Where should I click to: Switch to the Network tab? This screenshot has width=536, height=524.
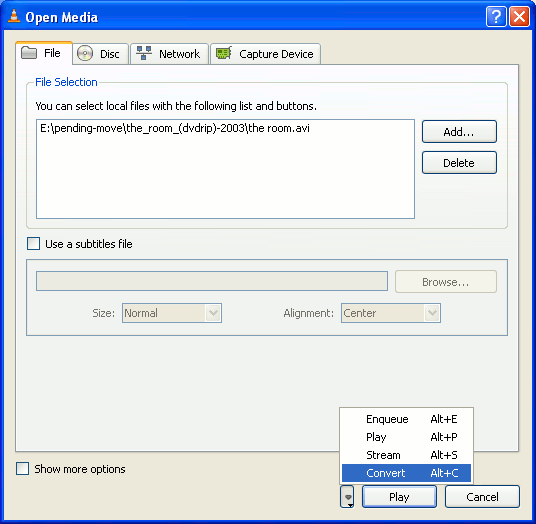(170, 54)
